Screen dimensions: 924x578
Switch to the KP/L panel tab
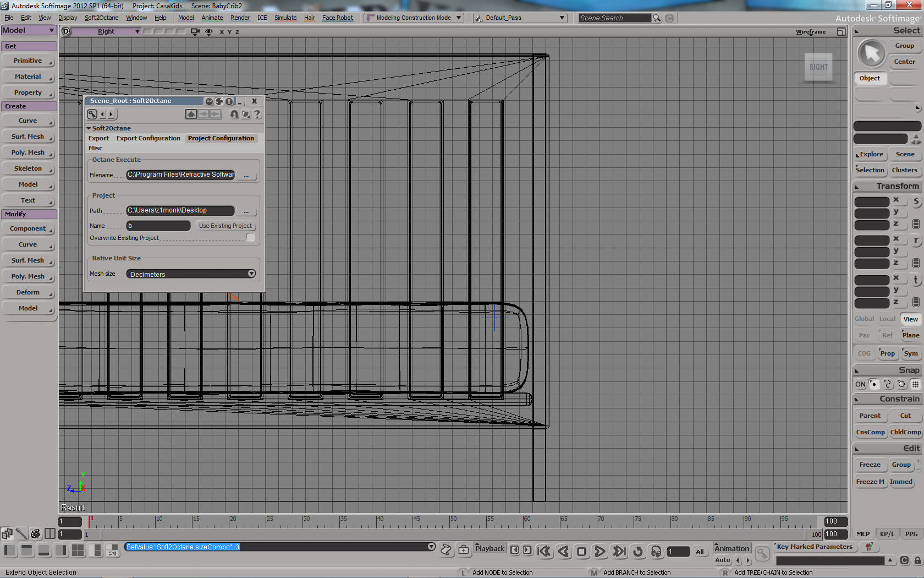(887, 534)
